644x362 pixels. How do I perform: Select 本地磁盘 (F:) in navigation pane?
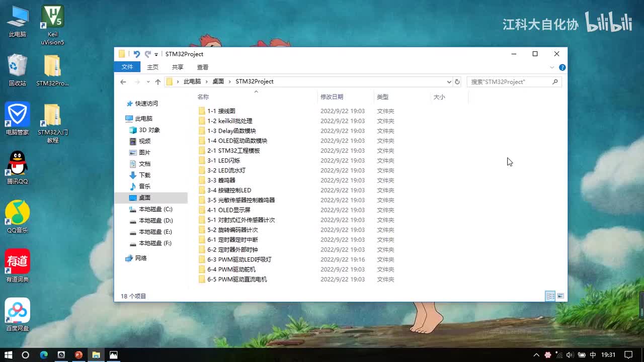coord(155,243)
